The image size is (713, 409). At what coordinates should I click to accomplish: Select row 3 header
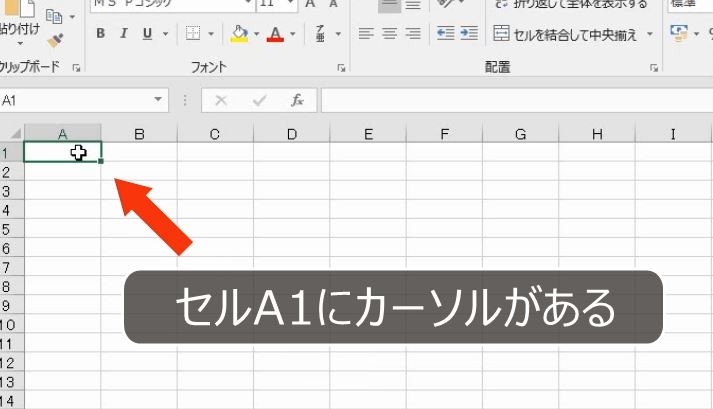coord(11,191)
